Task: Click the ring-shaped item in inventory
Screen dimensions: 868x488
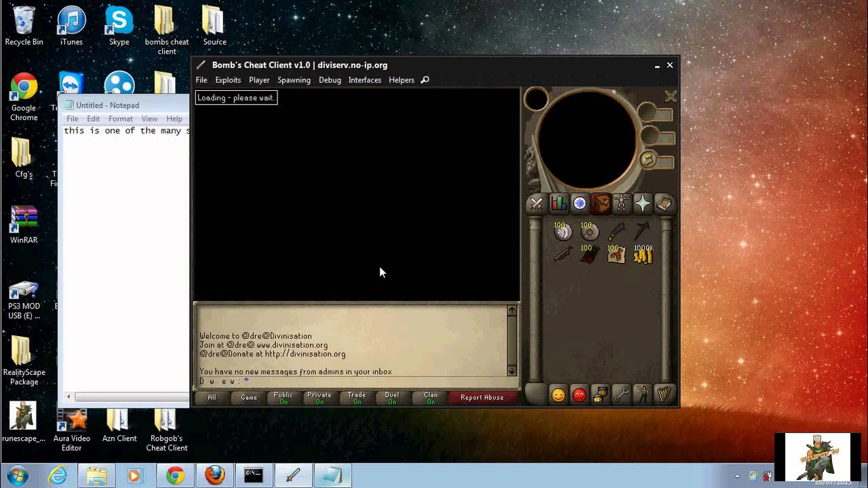Action: [x=589, y=231]
